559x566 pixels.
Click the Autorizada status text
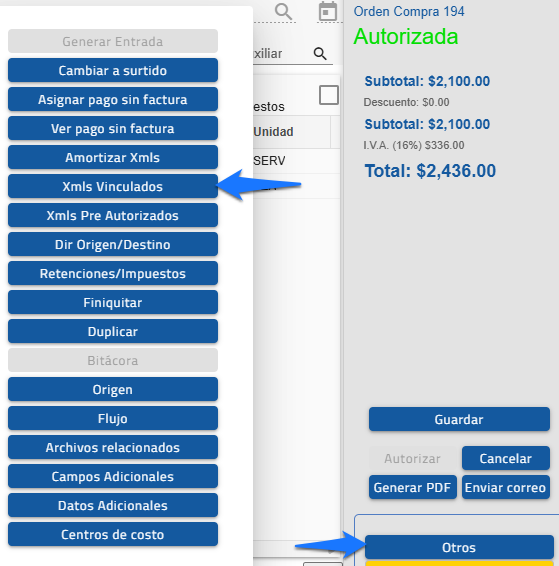pyautogui.click(x=406, y=36)
